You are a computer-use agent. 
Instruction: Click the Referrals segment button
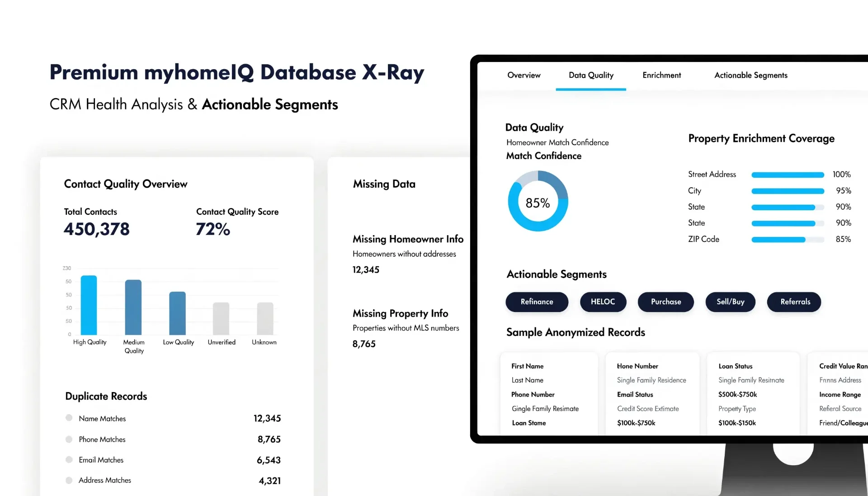(794, 302)
